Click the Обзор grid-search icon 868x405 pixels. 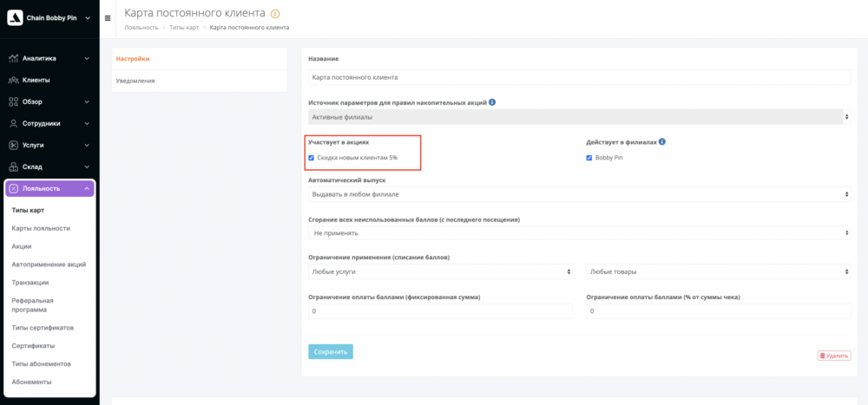click(x=14, y=101)
